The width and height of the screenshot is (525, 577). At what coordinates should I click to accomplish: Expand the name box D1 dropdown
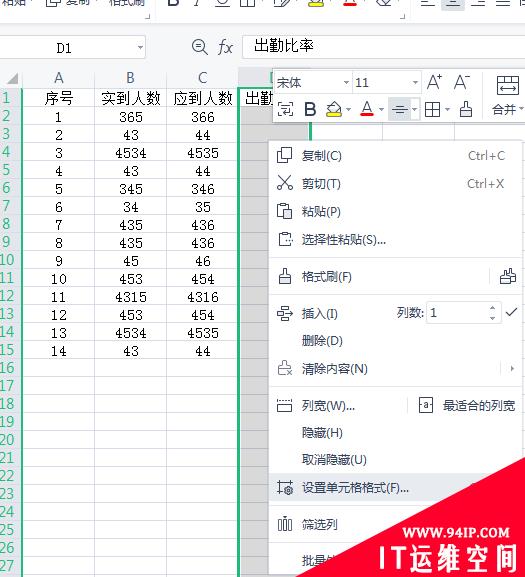pos(140,47)
